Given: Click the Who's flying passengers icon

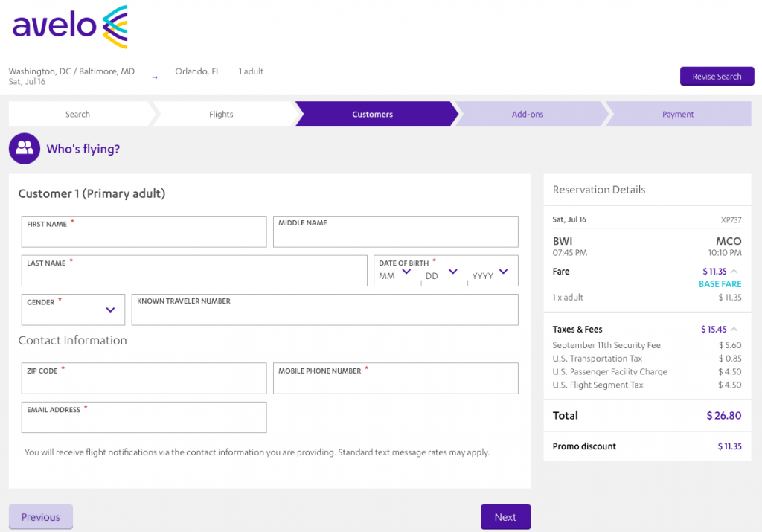Looking at the screenshot, I should [x=25, y=149].
